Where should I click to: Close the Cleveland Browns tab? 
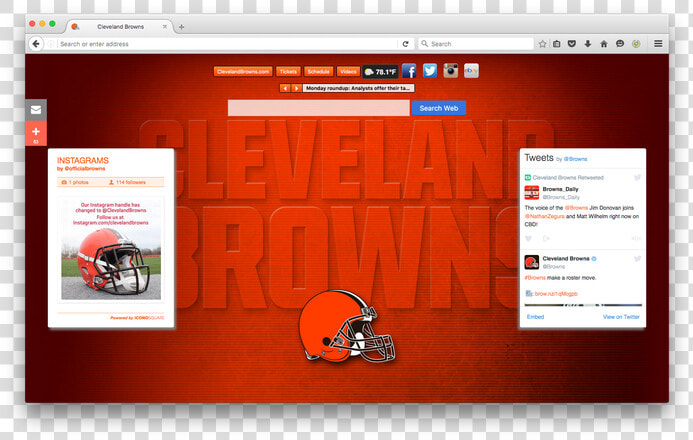pyautogui.click(x=165, y=27)
